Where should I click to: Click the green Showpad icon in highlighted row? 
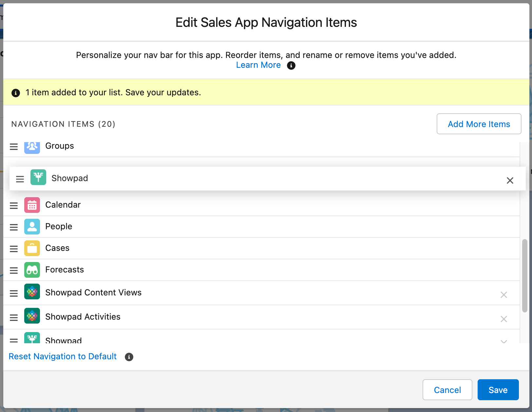[x=38, y=178]
